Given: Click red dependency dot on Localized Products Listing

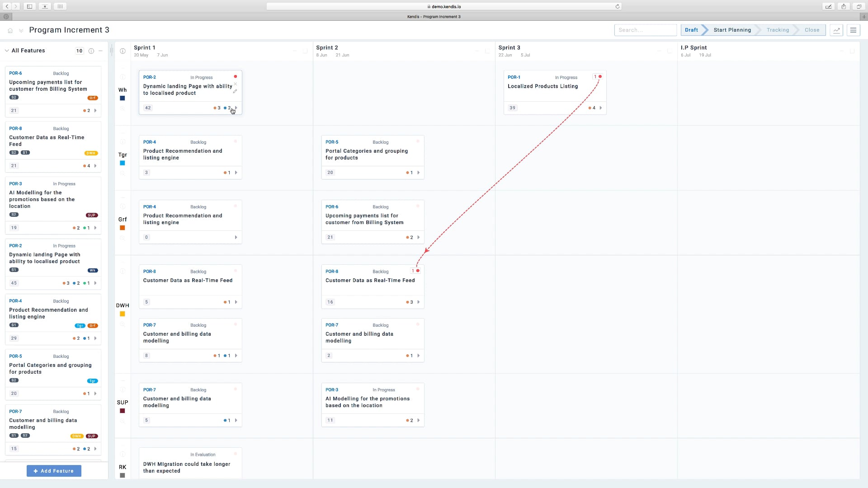Looking at the screenshot, I should tap(600, 77).
